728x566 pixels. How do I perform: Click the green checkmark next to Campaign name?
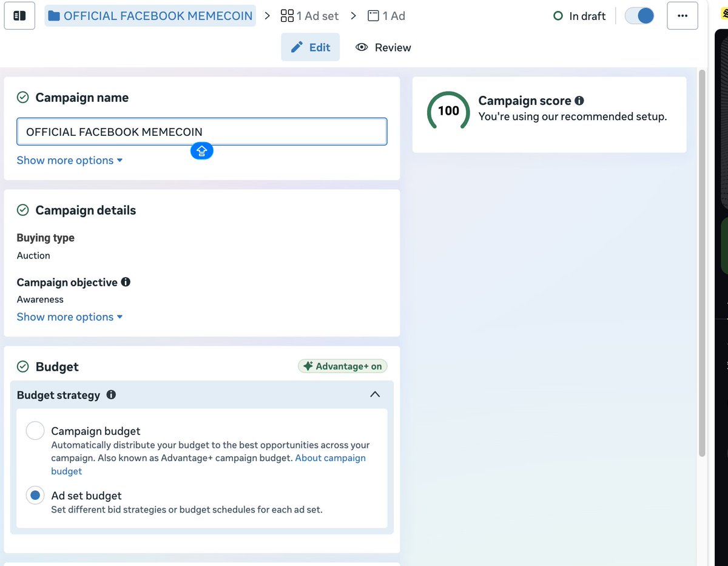pos(23,98)
